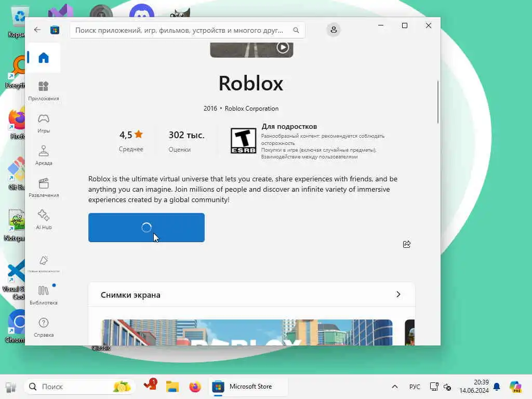Open the Roblox city screenshot thumbnail
Image resolution: width=532 pixels, height=399 pixels.
point(247,332)
